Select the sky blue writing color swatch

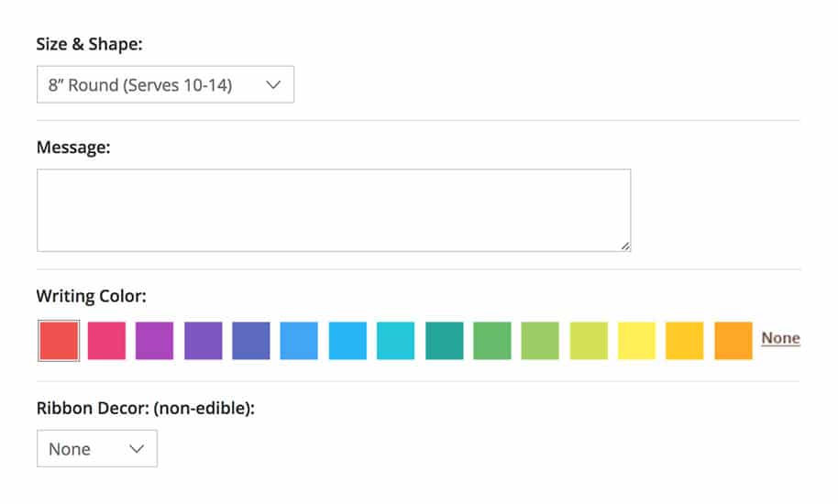347,340
